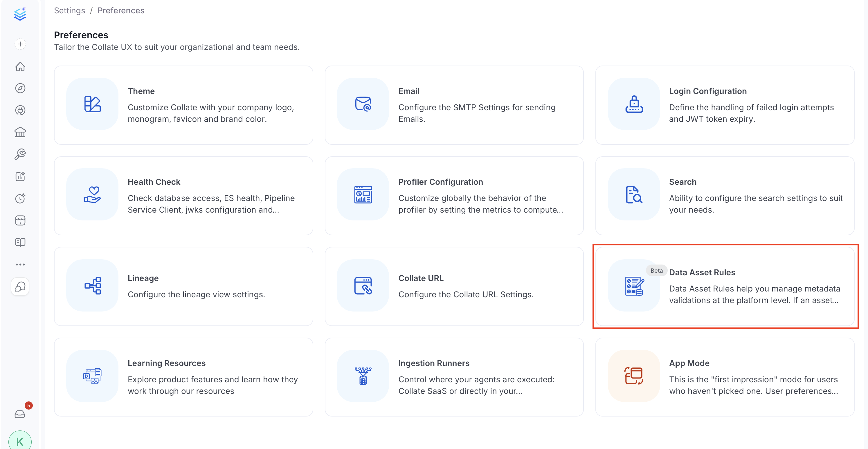Click the Preferences breadcrumb item
Image resolution: width=868 pixels, height=449 pixels.
click(121, 10)
